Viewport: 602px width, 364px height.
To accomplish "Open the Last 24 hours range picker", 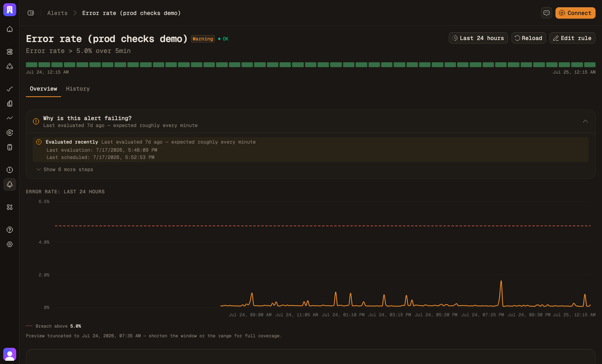I will pyautogui.click(x=478, y=38).
